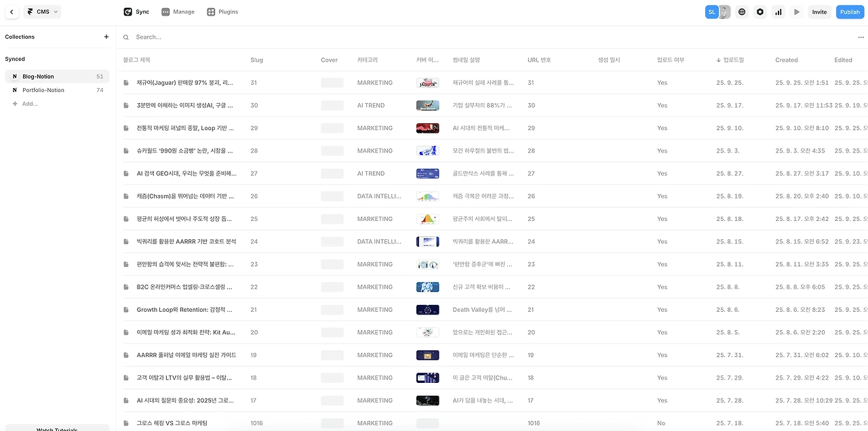Open AI 시대의 질문의 중요성 title

tap(184, 401)
